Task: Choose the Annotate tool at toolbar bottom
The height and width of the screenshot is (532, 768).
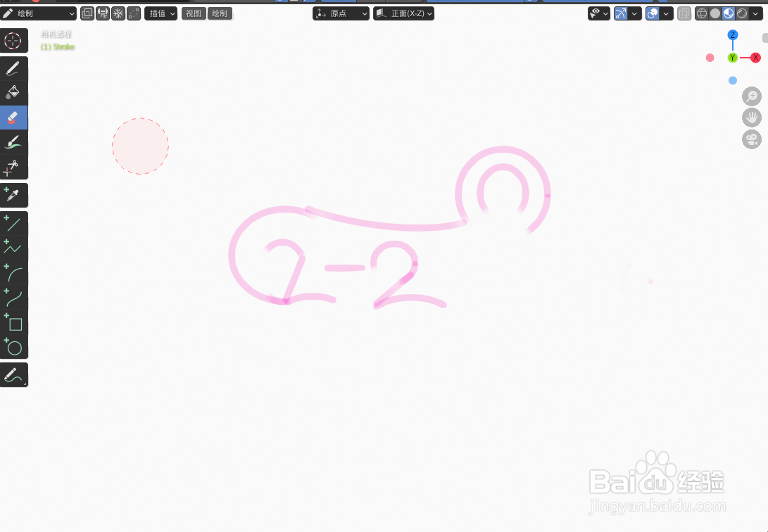Action: pyautogui.click(x=13, y=374)
